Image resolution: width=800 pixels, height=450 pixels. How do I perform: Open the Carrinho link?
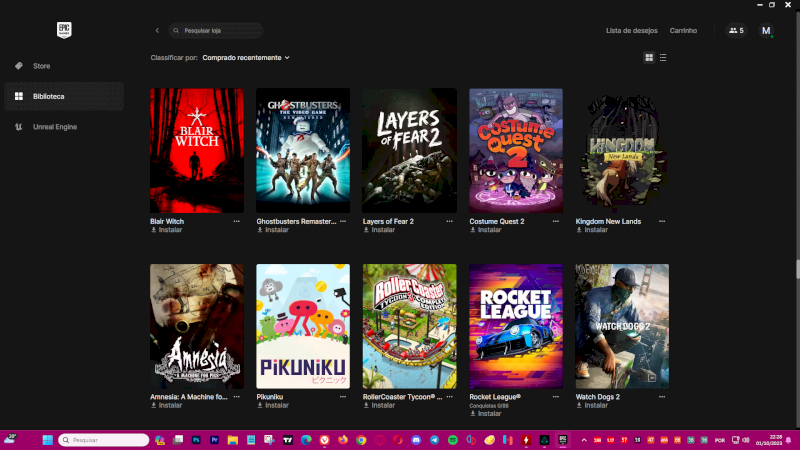tap(683, 31)
